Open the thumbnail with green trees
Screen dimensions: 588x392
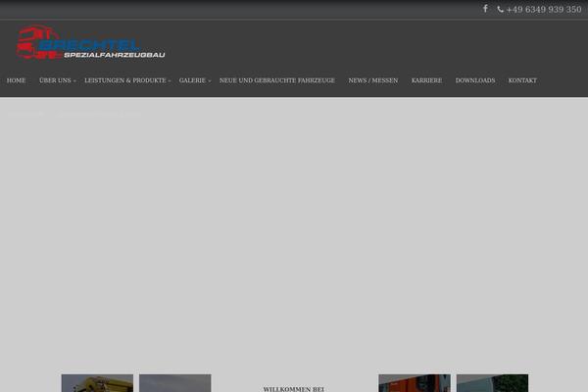click(492, 383)
